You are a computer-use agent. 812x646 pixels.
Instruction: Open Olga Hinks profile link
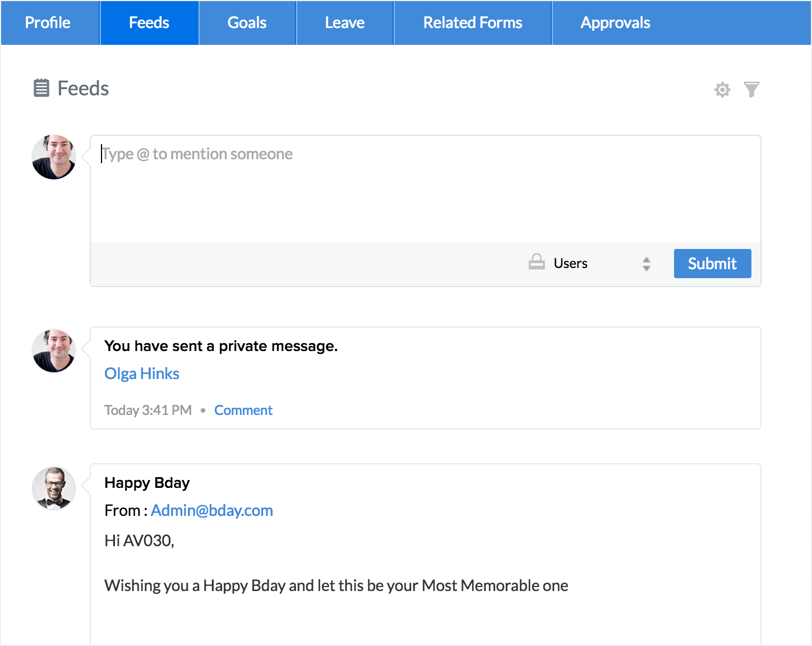[142, 374]
